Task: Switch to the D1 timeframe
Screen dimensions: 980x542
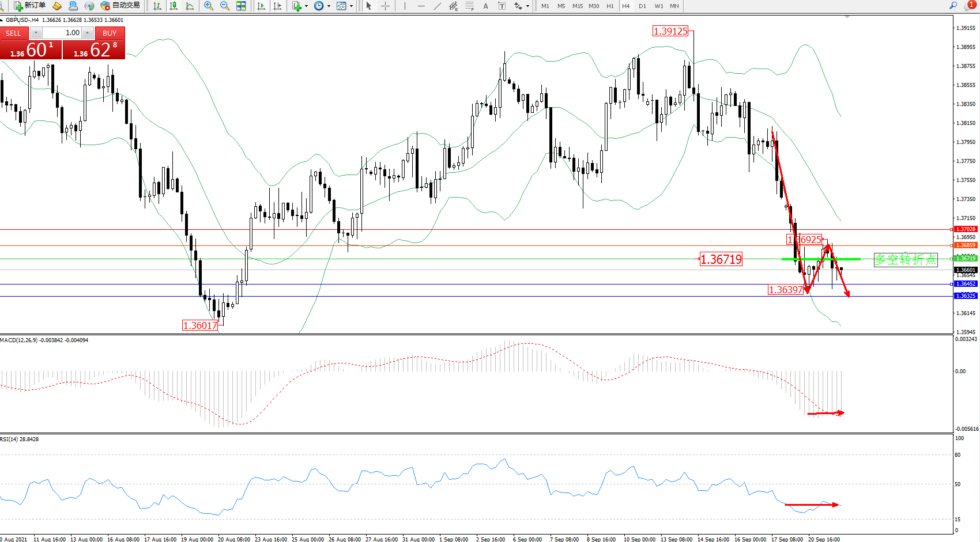Action: pyautogui.click(x=642, y=6)
